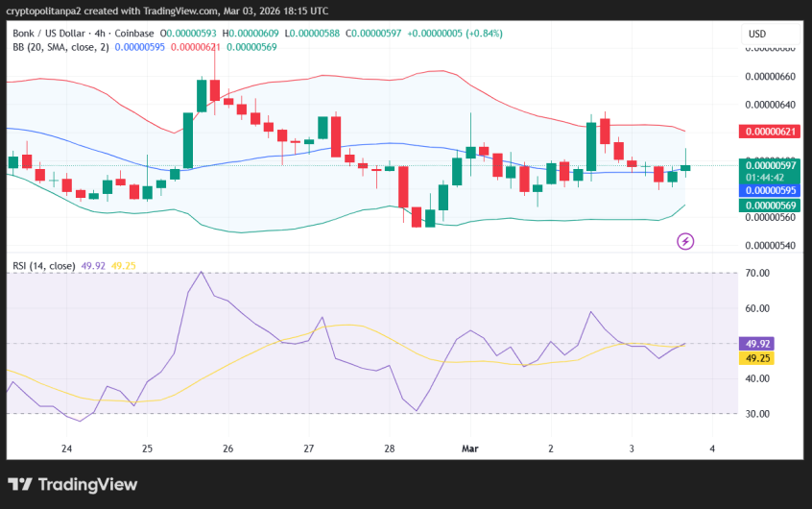Click the blue 0.00000595 basis price tag

point(769,190)
